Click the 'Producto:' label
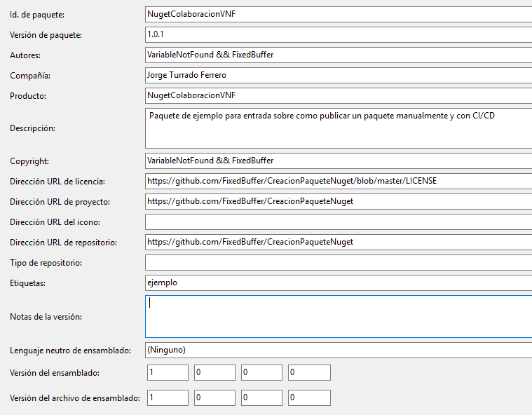Image resolution: width=532 pixels, height=415 pixels. pos(28,96)
